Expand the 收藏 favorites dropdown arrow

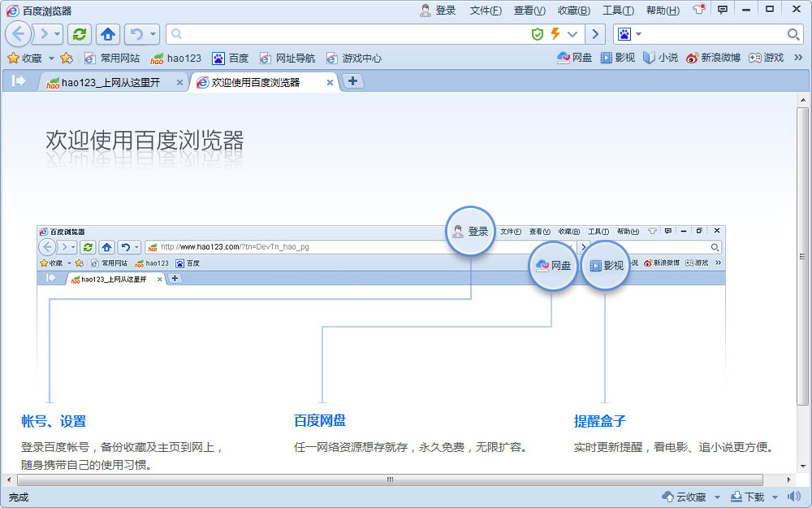(50, 58)
